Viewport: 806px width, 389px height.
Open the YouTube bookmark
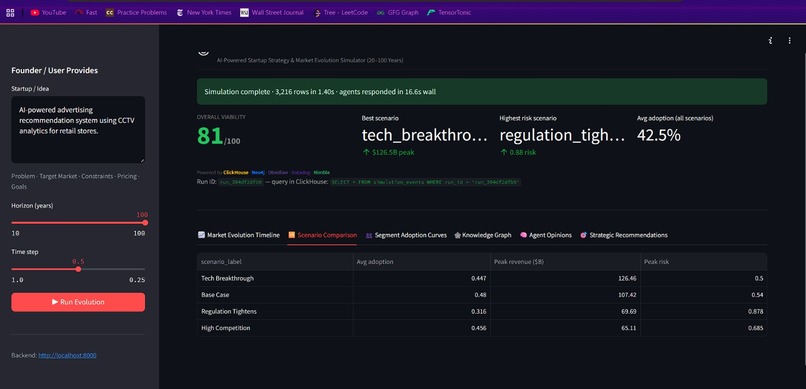[x=48, y=12]
